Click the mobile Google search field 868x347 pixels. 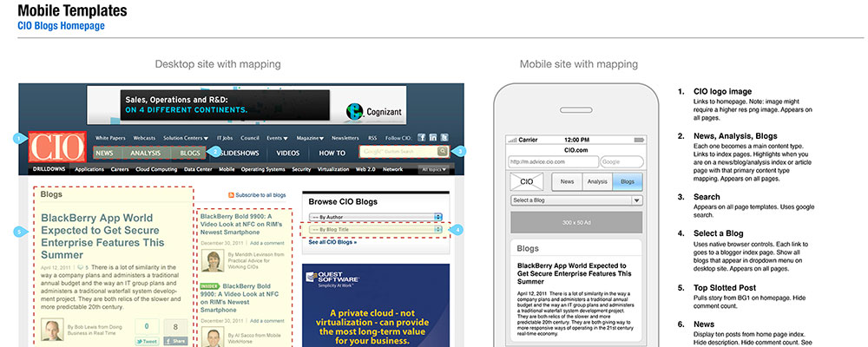(621, 162)
